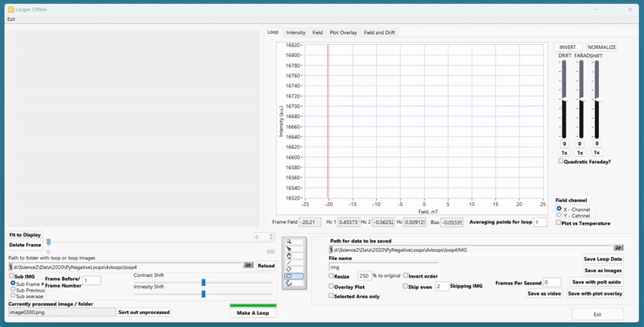Click the Contrast Shift slider handle

point(204,282)
